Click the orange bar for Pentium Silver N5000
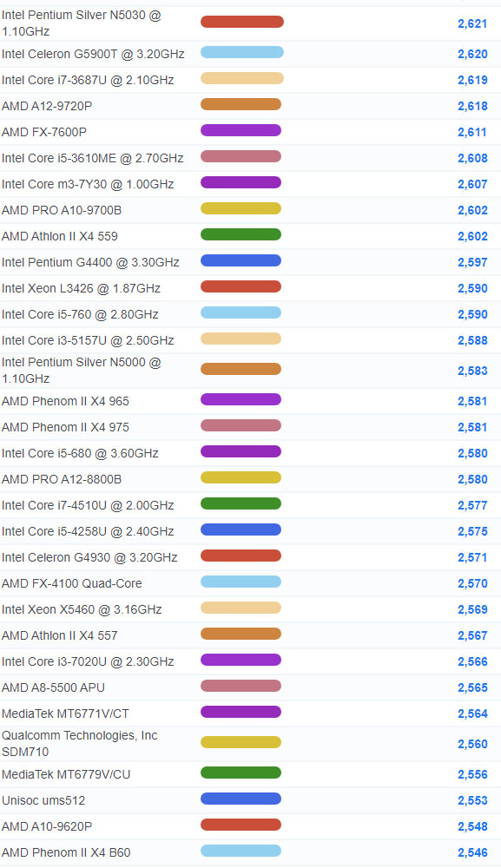Image resolution: width=501 pixels, height=868 pixels. point(241,369)
